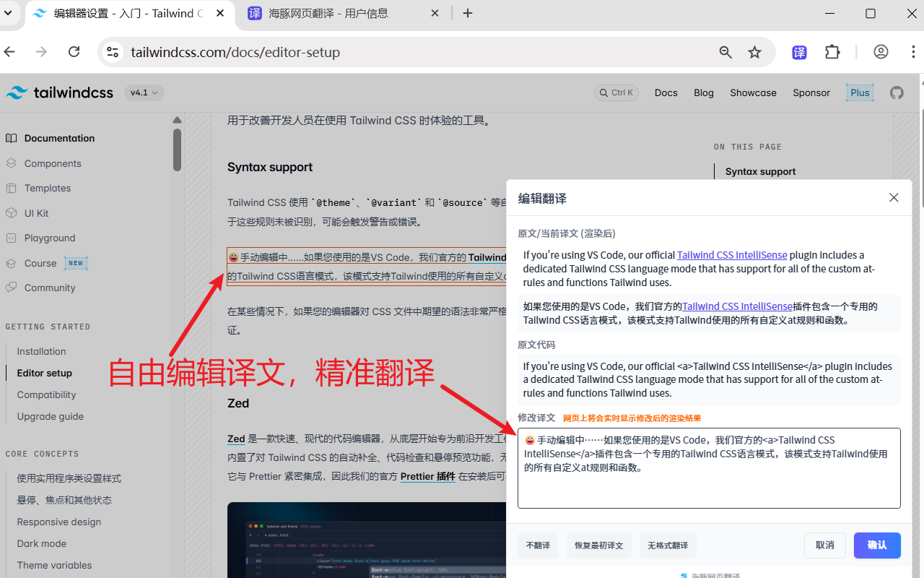Open the v4.1 version dropdown
The width and height of the screenshot is (924, 578).
pyautogui.click(x=143, y=92)
